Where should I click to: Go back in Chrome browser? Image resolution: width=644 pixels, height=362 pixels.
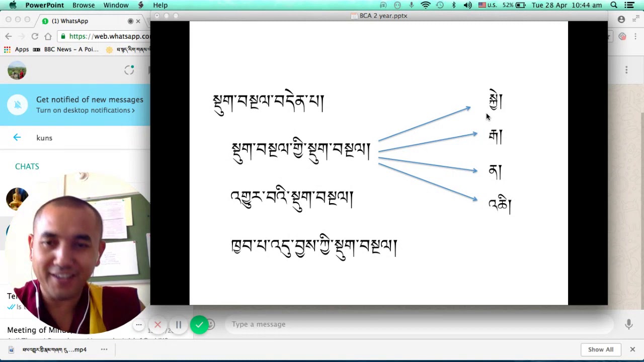tap(8, 36)
